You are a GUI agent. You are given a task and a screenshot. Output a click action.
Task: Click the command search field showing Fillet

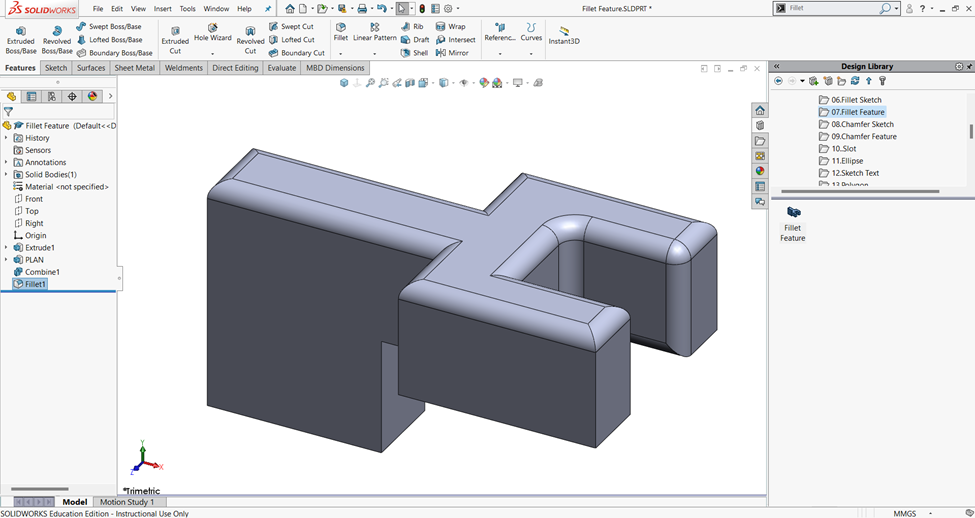tap(835, 8)
